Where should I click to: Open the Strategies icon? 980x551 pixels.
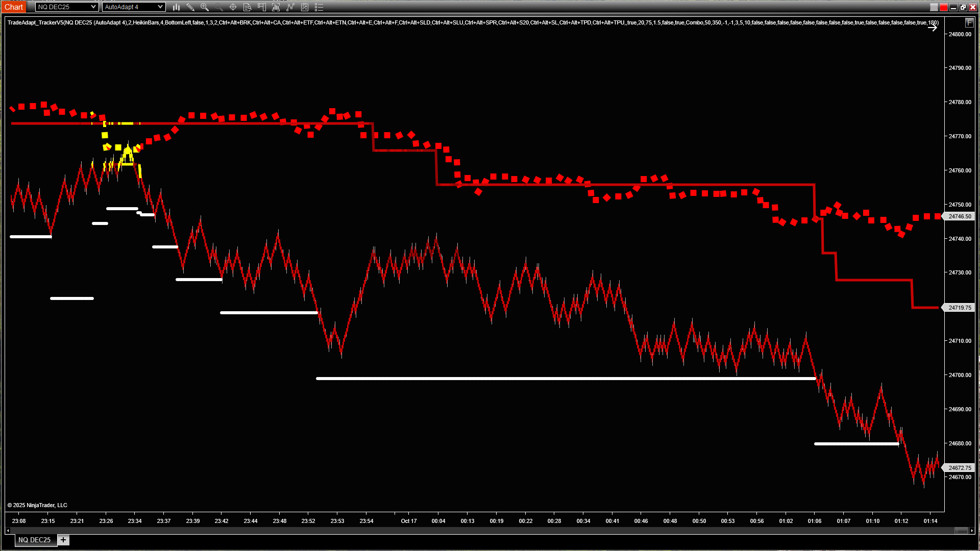pyautogui.click(x=305, y=7)
